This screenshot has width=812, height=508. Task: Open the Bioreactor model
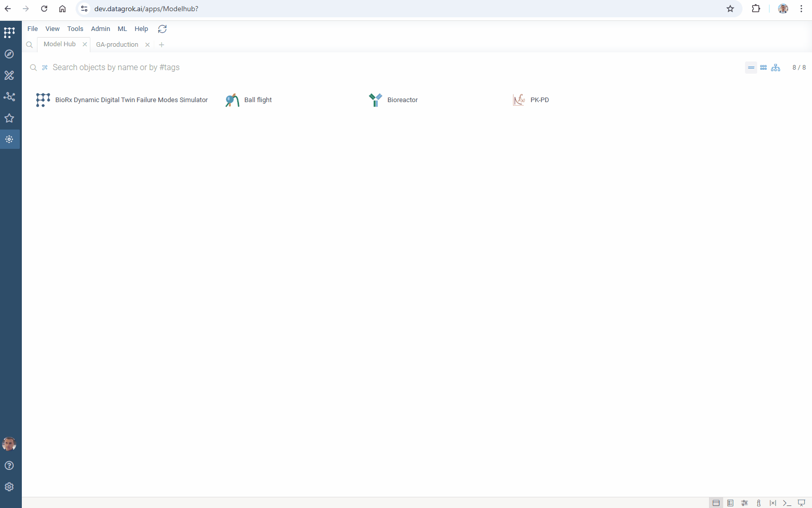(402, 100)
